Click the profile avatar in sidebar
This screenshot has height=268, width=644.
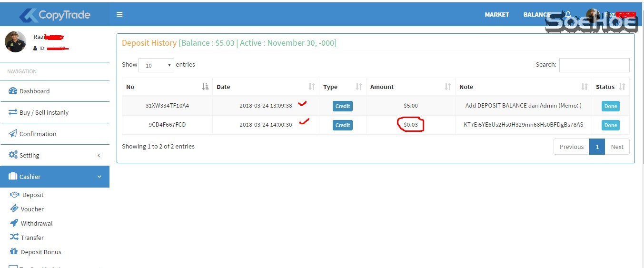(x=15, y=41)
